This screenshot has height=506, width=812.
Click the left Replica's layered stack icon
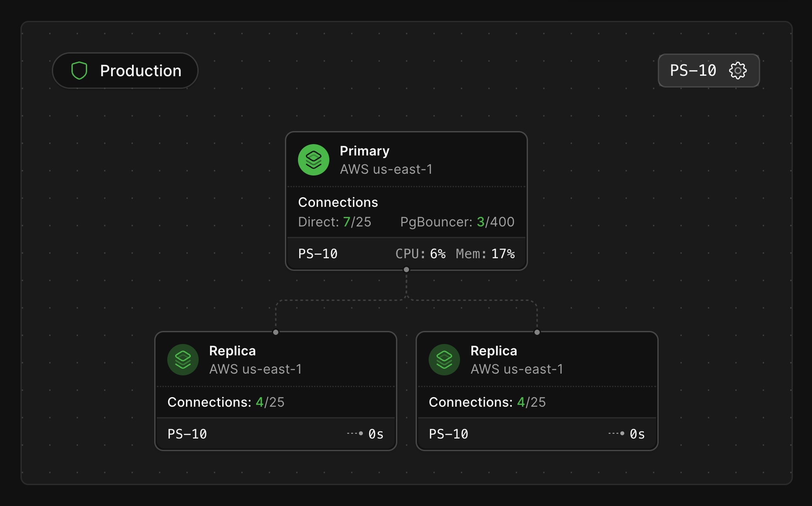point(183,360)
